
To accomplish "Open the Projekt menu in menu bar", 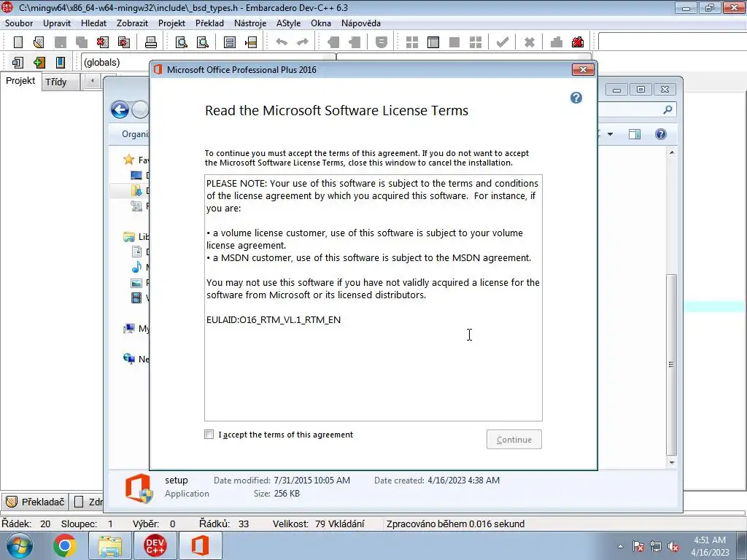I will [171, 23].
